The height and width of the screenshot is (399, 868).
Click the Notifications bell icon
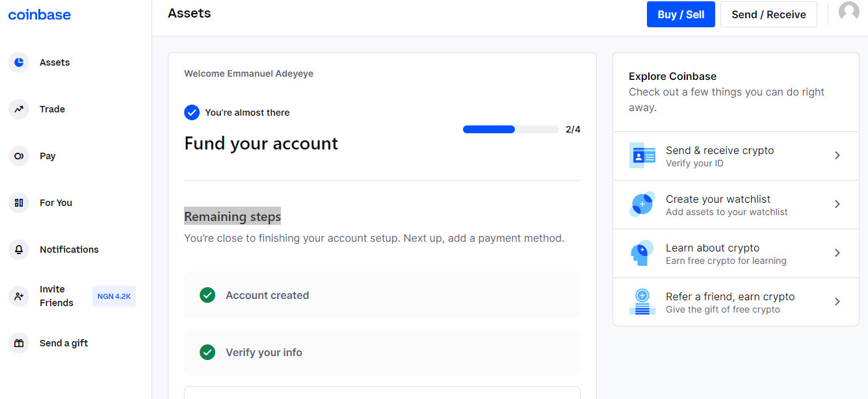click(x=19, y=250)
